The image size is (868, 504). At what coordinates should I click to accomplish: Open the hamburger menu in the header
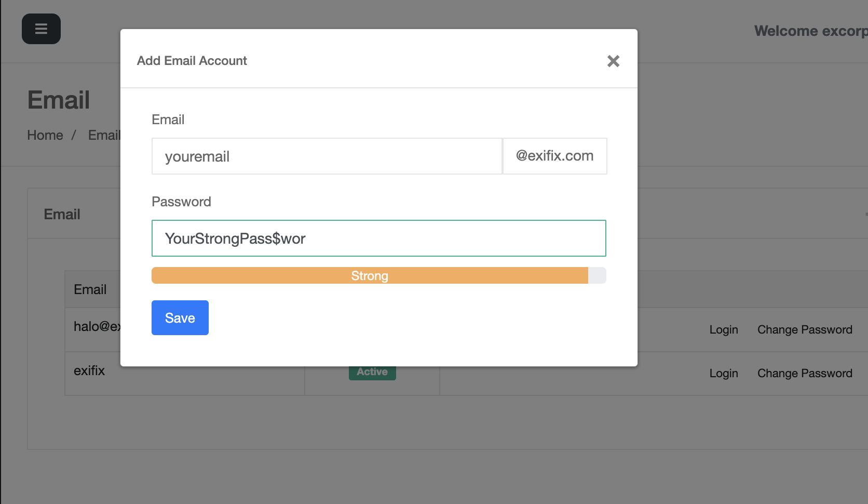click(x=41, y=29)
